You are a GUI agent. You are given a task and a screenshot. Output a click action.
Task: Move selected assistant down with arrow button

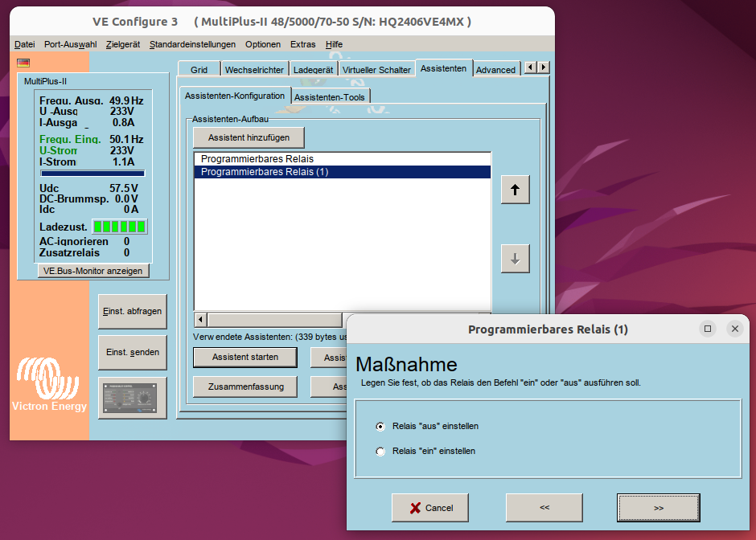[515, 259]
